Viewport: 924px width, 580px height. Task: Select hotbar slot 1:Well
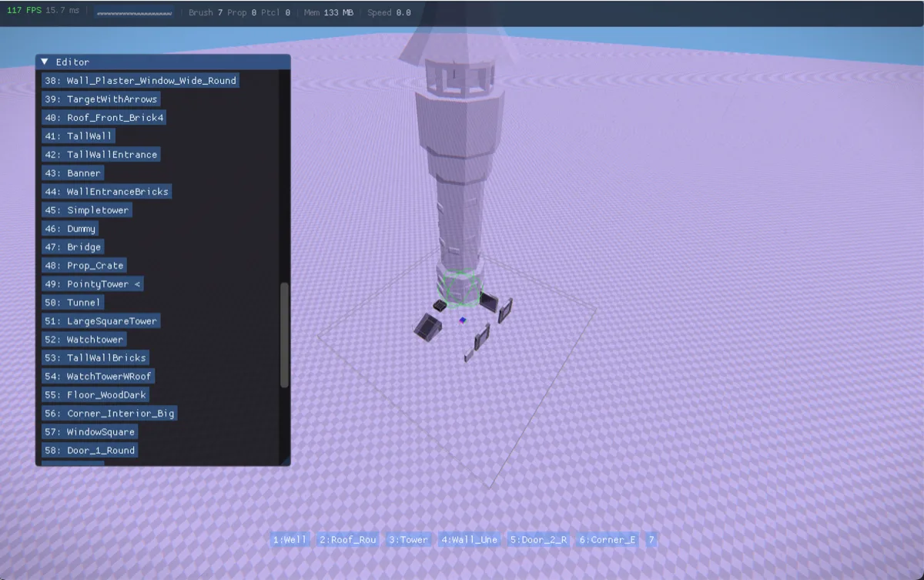290,540
